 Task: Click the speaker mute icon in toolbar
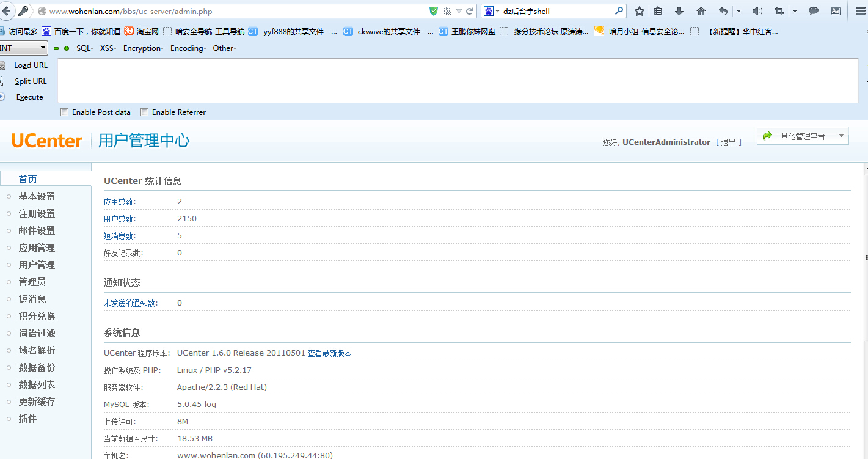pyautogui.click(x=757, y=11)
